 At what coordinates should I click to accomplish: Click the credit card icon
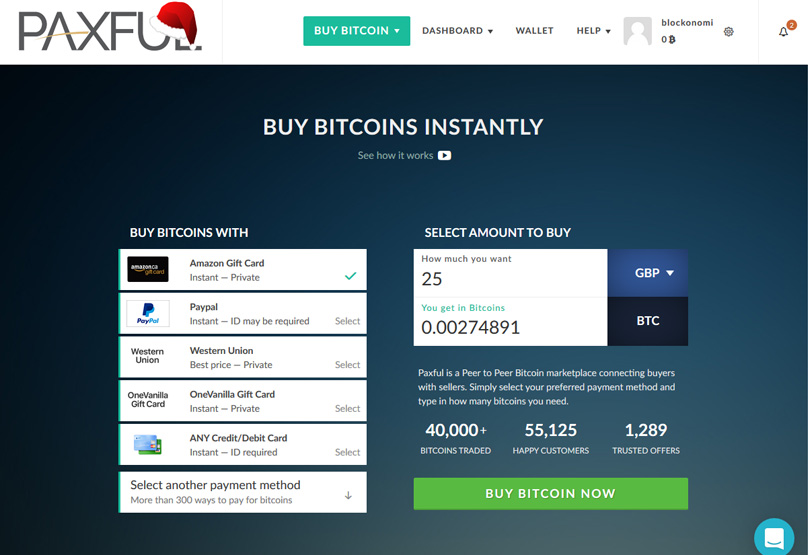click(148, 444)
